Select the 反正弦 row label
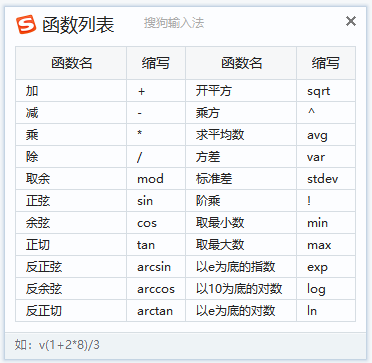372x363 pixels. [44, 267]
